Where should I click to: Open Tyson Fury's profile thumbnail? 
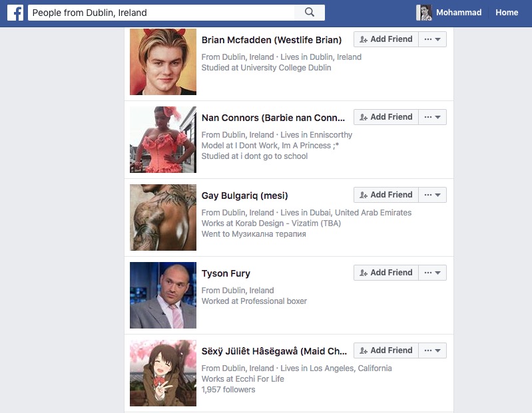pyautogui.click(x=163, y=295)
